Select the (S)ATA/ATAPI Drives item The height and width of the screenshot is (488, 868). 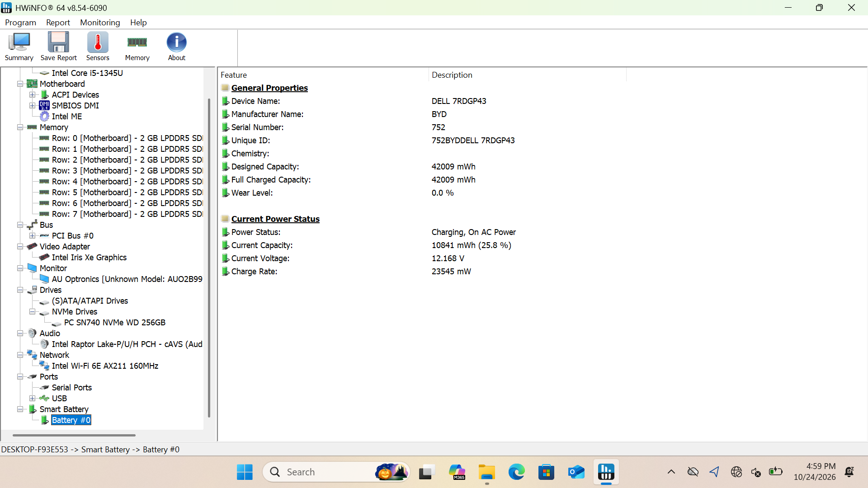tap(90, 301)
